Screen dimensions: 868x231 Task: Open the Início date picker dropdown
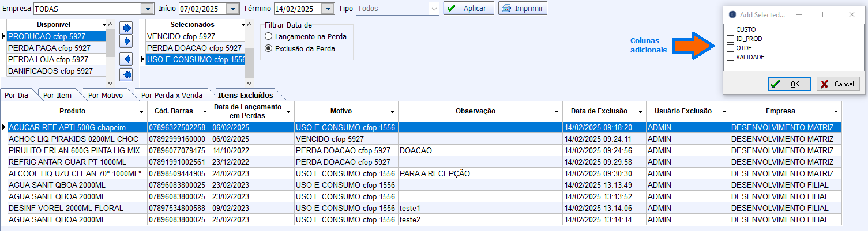(232, 9)
